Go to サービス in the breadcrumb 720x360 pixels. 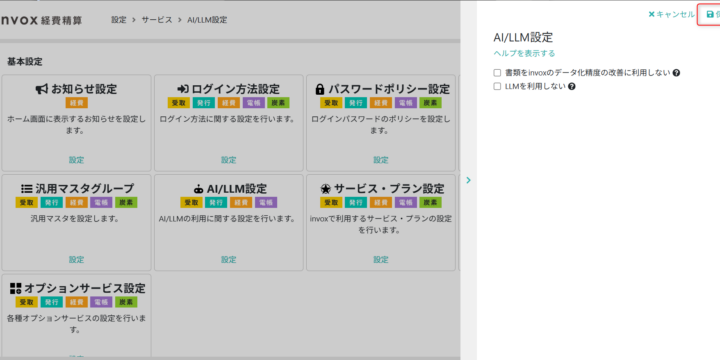point(157,20)
